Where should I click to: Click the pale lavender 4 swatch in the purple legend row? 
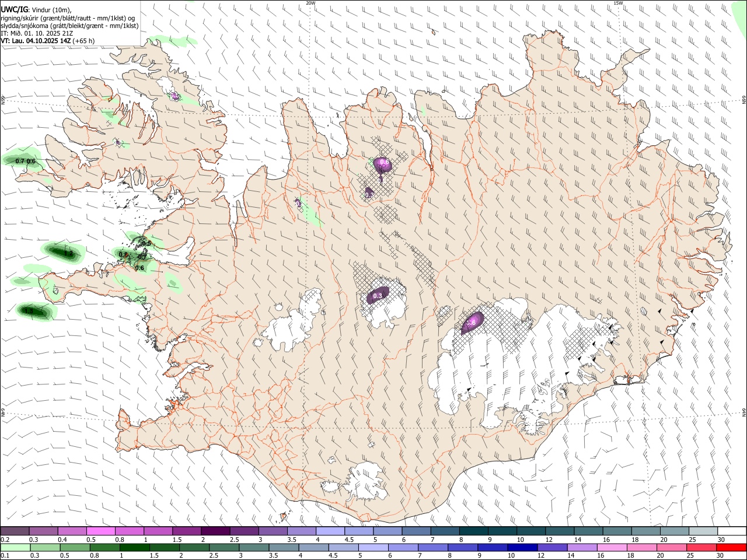tap(330, 531)
